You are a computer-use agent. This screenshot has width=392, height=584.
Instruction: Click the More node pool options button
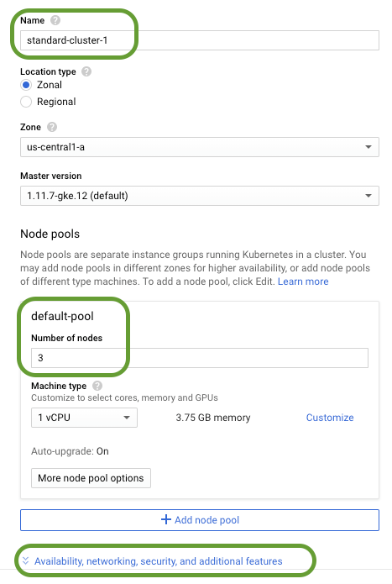click(91, 478)
